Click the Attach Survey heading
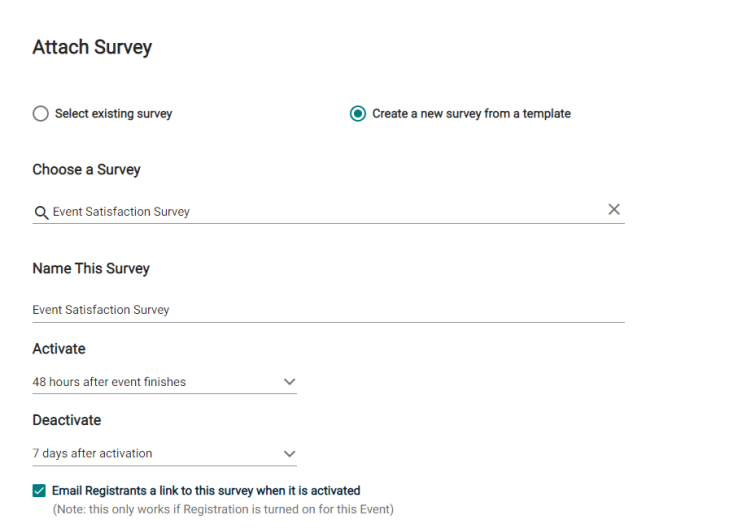The image size is (755, 532). point(92,47)
